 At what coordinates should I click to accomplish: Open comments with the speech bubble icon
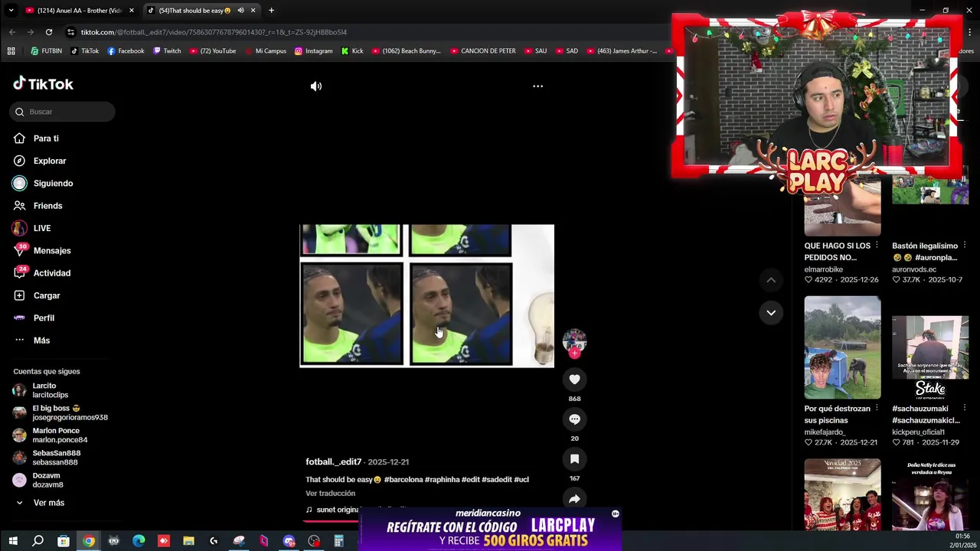(574, 419)
